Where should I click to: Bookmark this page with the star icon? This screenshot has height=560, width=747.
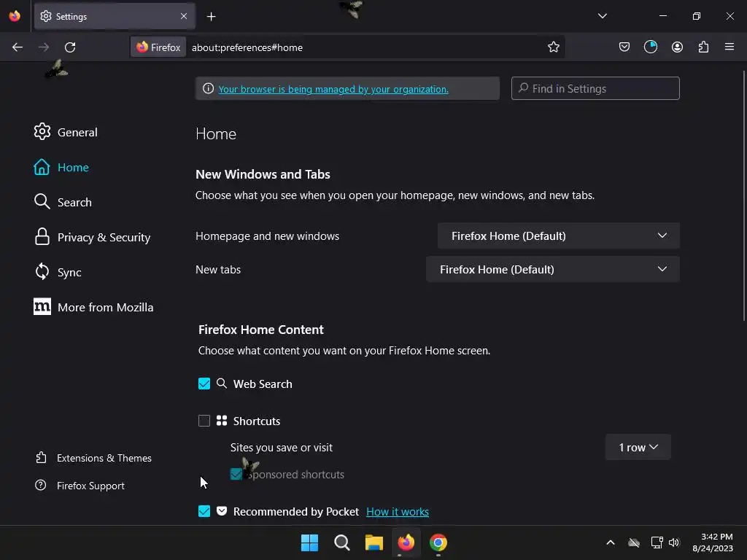[x=553, y=47]
